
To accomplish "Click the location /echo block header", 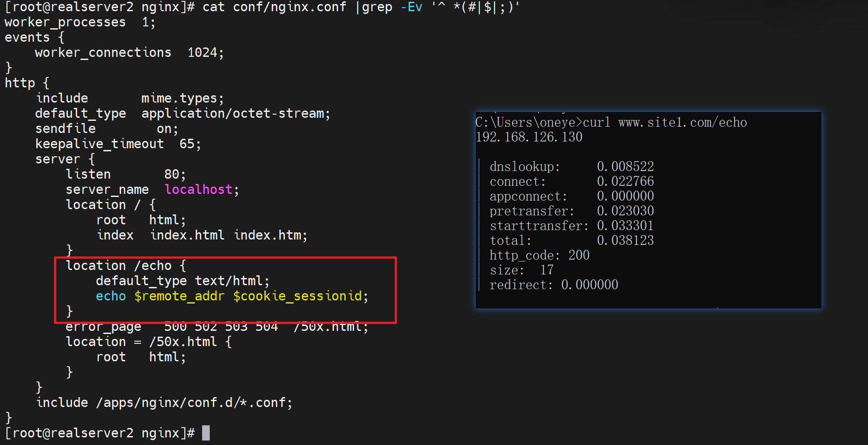I will [x=125, y=265].
